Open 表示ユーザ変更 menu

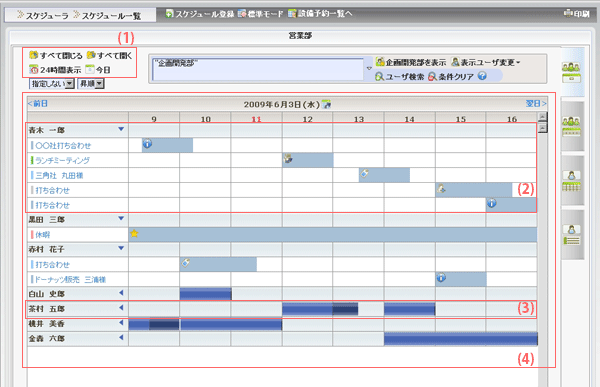(x=486, y=62)
